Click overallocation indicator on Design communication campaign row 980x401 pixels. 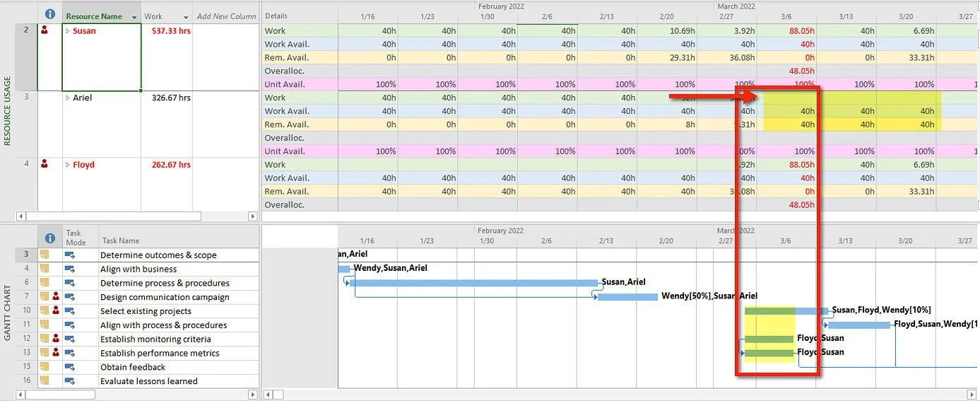[x=56, y=297]
